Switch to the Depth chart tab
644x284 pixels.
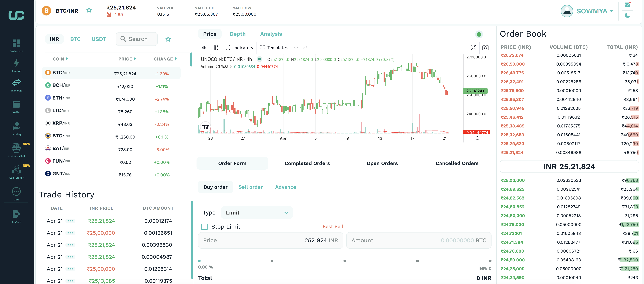[x=238, y=34]
